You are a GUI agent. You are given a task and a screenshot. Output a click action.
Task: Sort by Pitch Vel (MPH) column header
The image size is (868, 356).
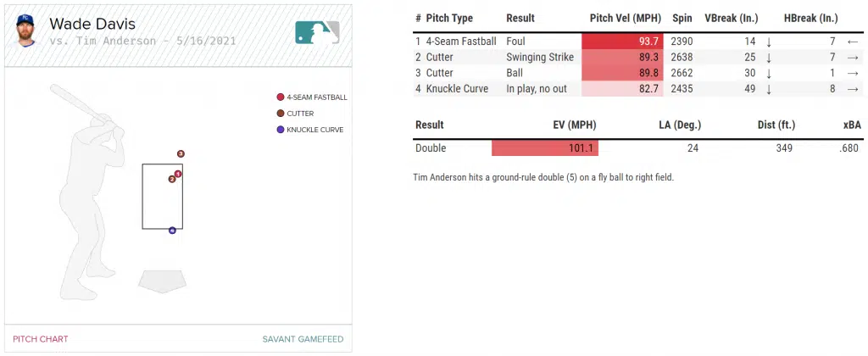click(x=626, y=18)
